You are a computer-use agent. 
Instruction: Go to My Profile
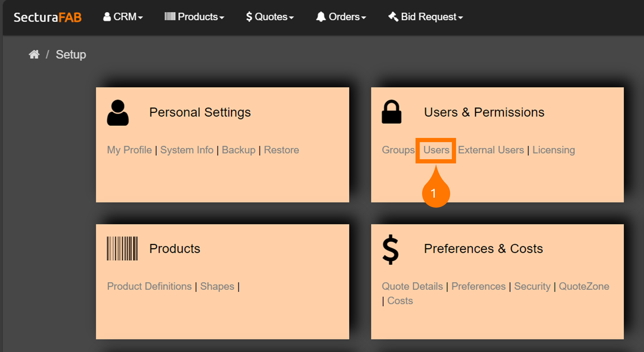(129, 150)
